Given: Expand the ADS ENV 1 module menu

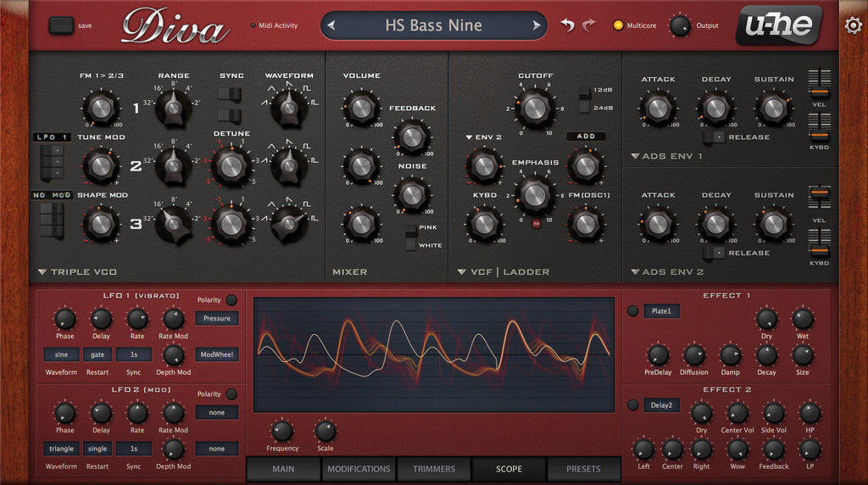Looking at the screenshot, I should (x=635, y=157).
